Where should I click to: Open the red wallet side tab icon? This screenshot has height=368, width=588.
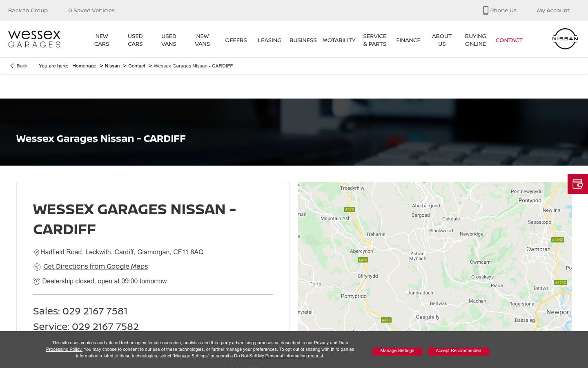578,184
